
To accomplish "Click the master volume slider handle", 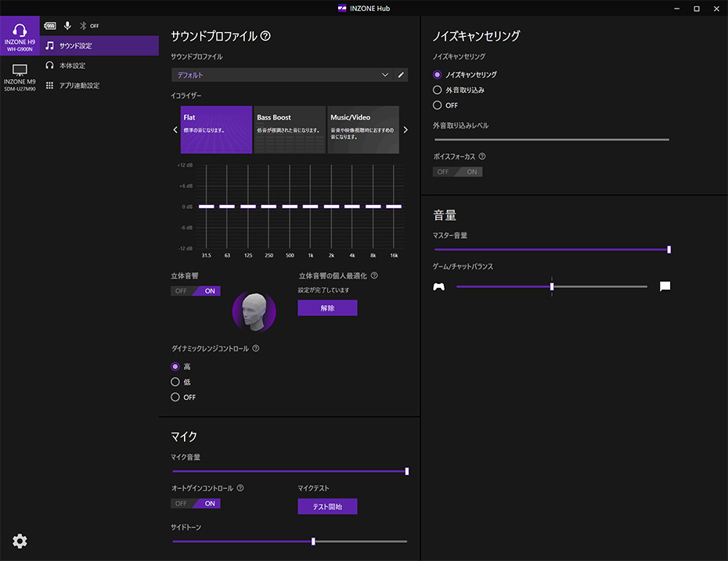I will coord(669,250).
